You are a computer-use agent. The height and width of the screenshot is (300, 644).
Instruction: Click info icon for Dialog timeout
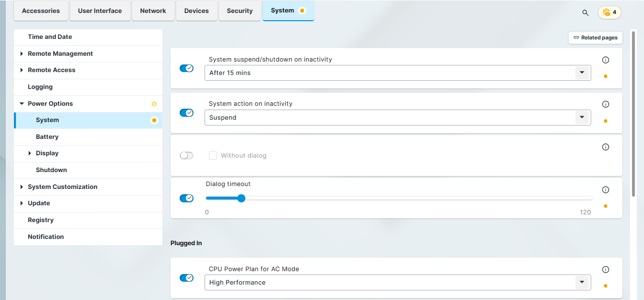[606, 189]
